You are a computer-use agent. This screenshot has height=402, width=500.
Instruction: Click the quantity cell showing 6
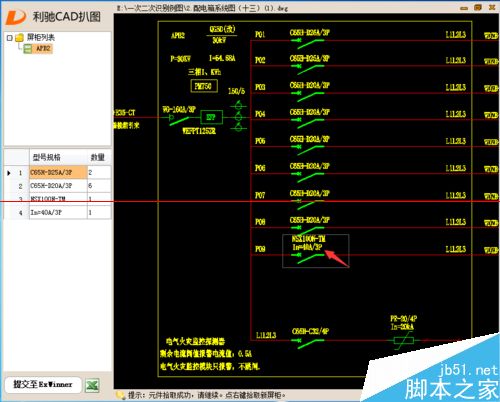click(99, 186)
